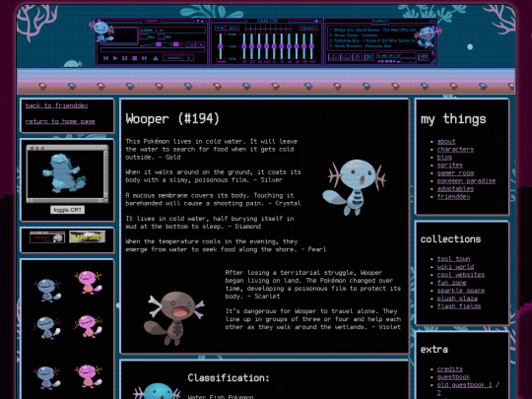The height and width of the screenshot is (399, 532).
Task: Click the first equalizer band slider
Action: click(244, 46)
